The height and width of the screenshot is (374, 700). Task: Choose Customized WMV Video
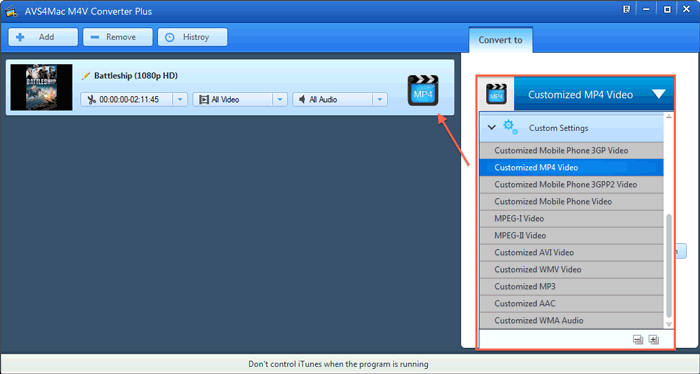pyautogui.click(x=571, y=269)
